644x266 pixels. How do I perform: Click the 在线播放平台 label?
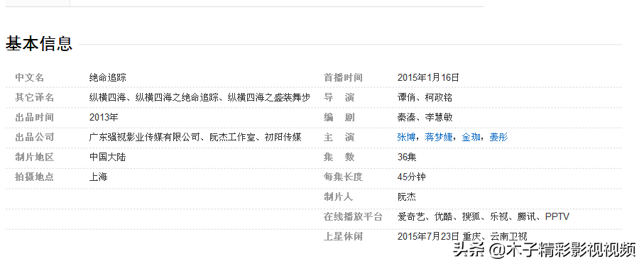[352, 217]
